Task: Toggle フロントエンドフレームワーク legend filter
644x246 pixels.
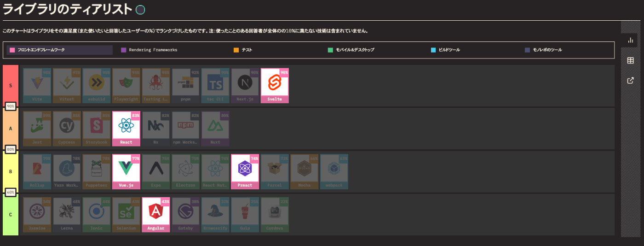Action: coord(59,50)
